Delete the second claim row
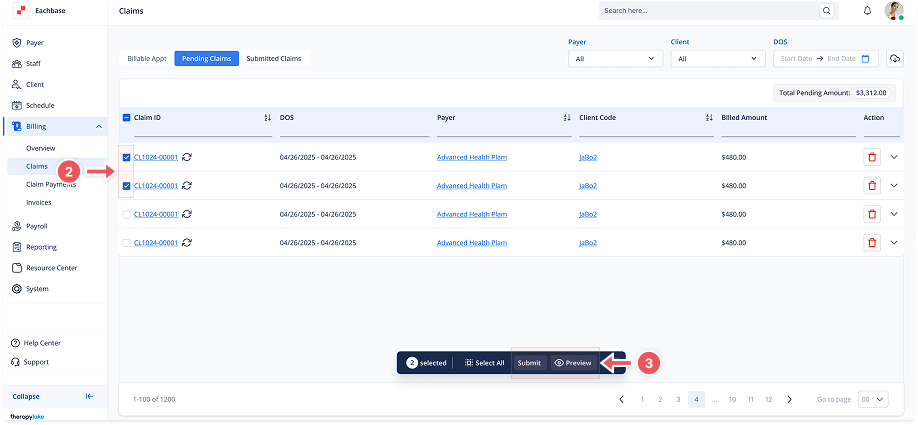The image size is (918, 425). [872, 186]
